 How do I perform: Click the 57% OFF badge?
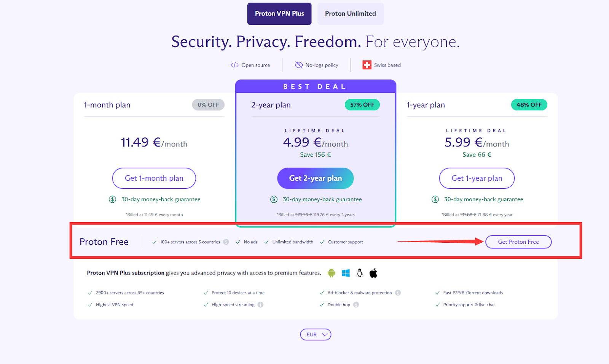[x=362, y=105]
